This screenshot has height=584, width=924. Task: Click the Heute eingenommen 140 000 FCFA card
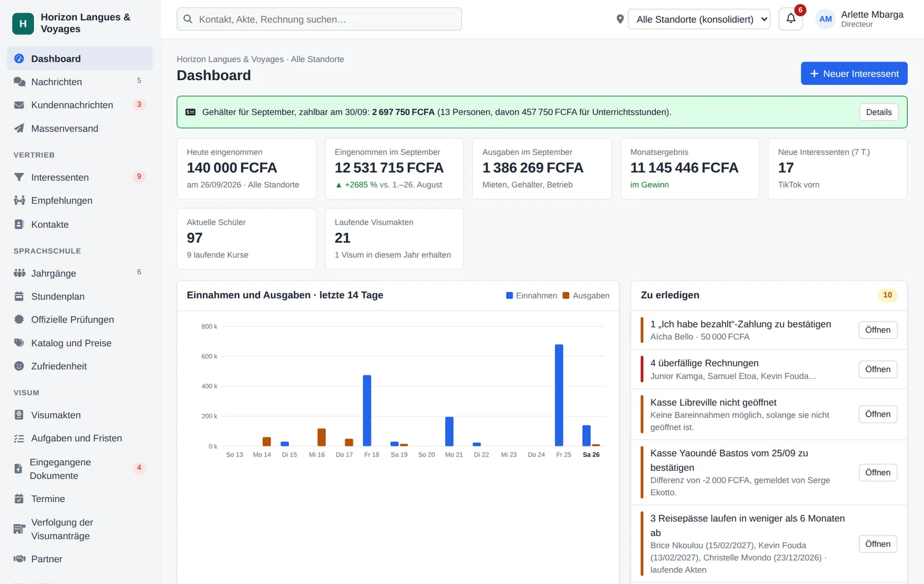coord(247,169)
